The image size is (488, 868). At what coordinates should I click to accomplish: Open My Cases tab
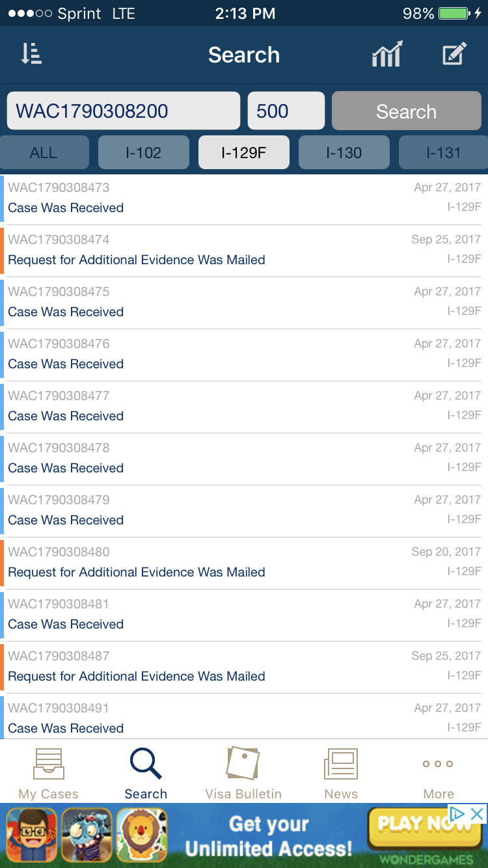(x=48, y=773)
